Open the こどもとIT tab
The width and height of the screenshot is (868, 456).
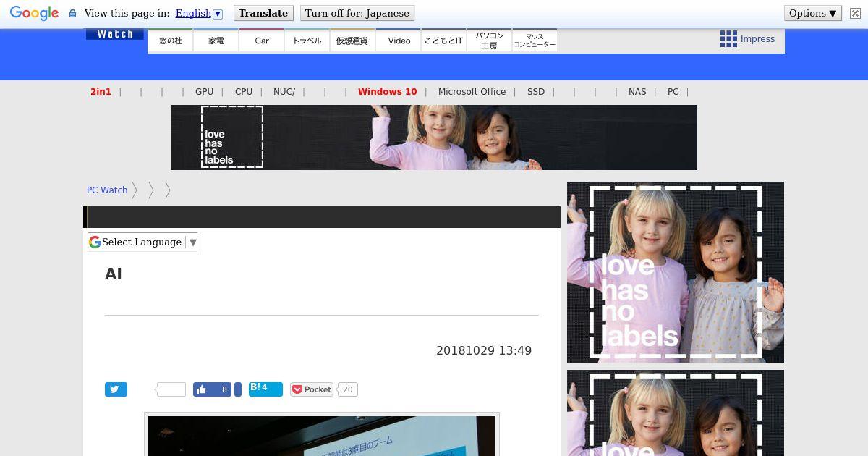pos(443,41)
